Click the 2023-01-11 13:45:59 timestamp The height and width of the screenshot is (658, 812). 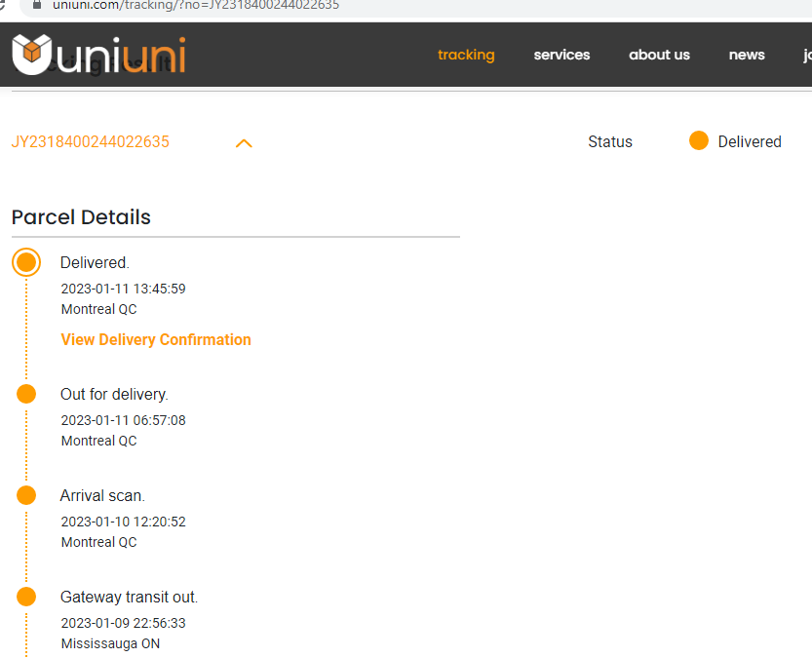point(123,289)
